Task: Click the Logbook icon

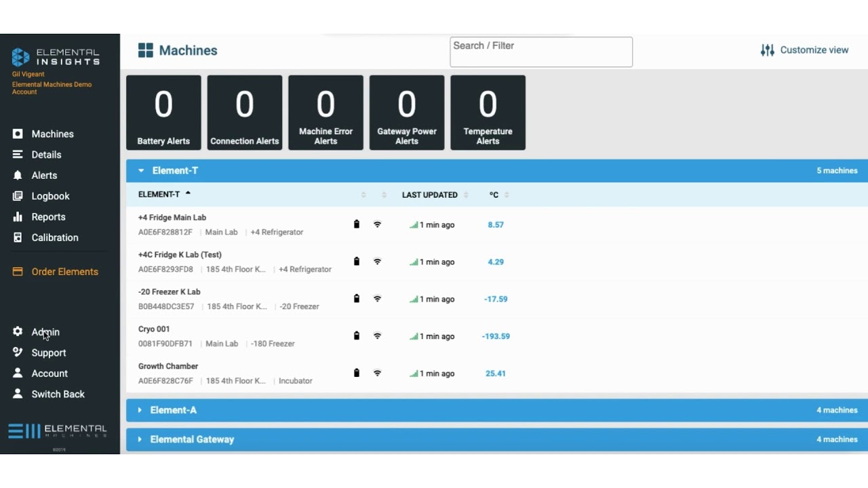Action: click(x=18, y=196)
